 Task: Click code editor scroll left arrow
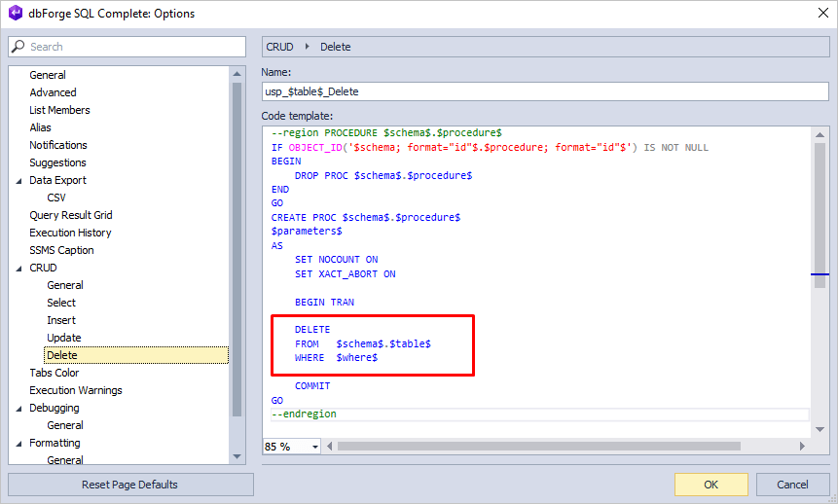point(329,447)
